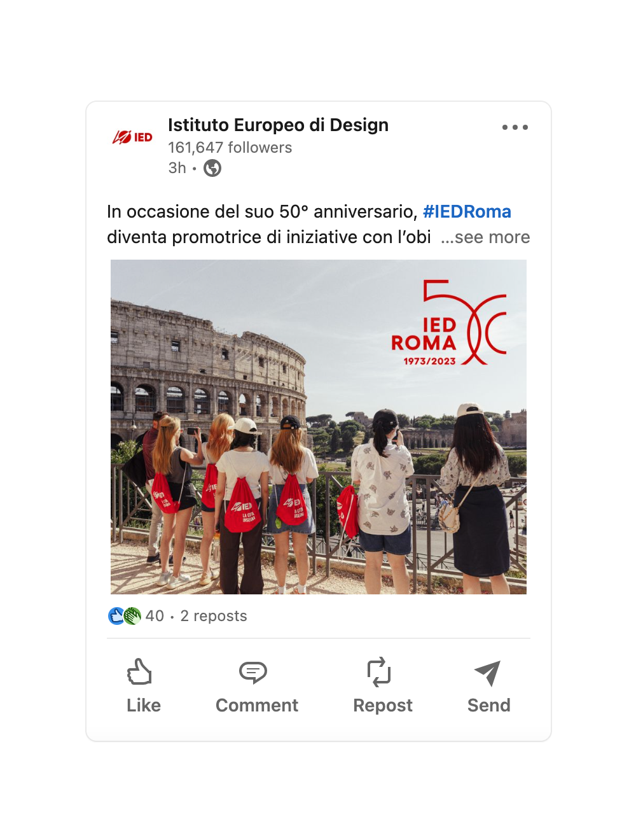
Task: Click the IED company logo avatar
Action: [132, 137]
